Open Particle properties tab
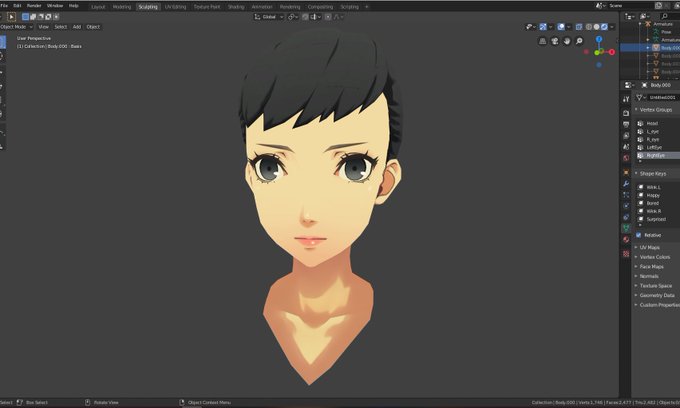This screenshot has width=680, height=408. [x=626, y=195]
